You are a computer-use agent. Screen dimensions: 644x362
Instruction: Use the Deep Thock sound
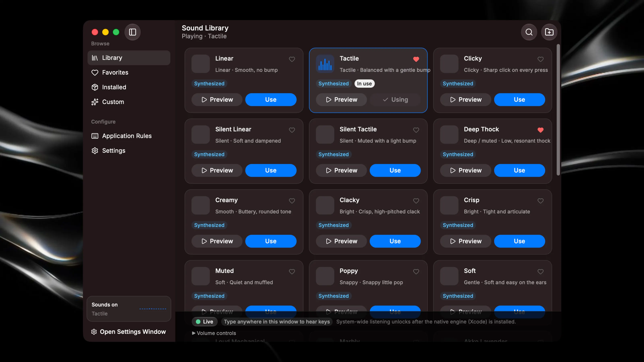click(x=519, y=170)
